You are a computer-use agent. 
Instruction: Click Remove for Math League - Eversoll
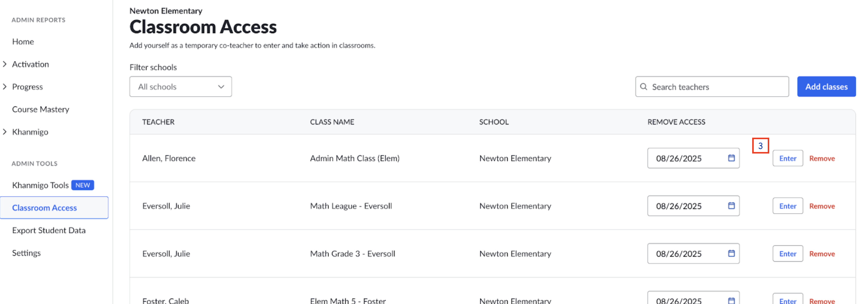(x=822, y=206)
